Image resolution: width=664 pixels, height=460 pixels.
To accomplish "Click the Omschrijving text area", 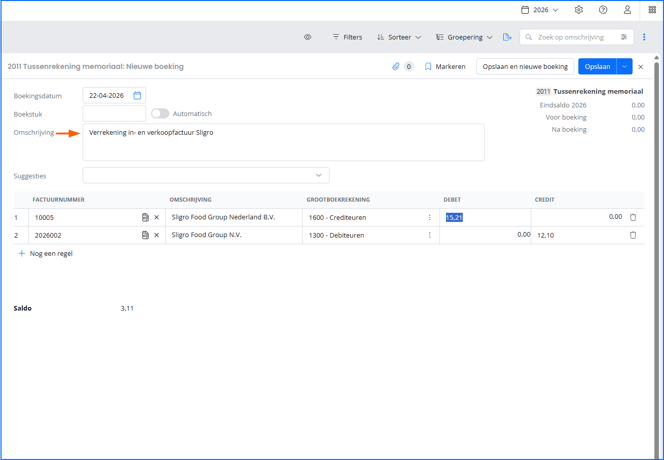I will [283, 142].
